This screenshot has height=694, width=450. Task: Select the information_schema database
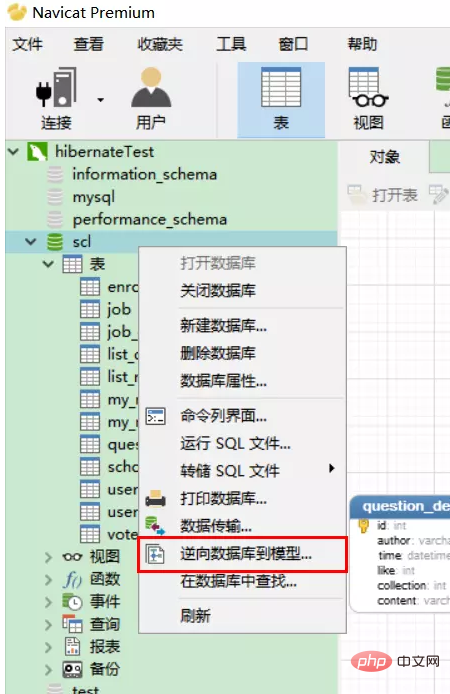click(x=144, y=174)
